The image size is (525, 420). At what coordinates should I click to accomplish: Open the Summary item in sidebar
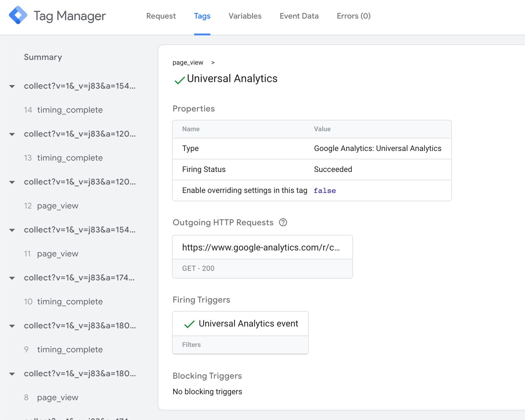pyautogui.click(x=43, y=57)
